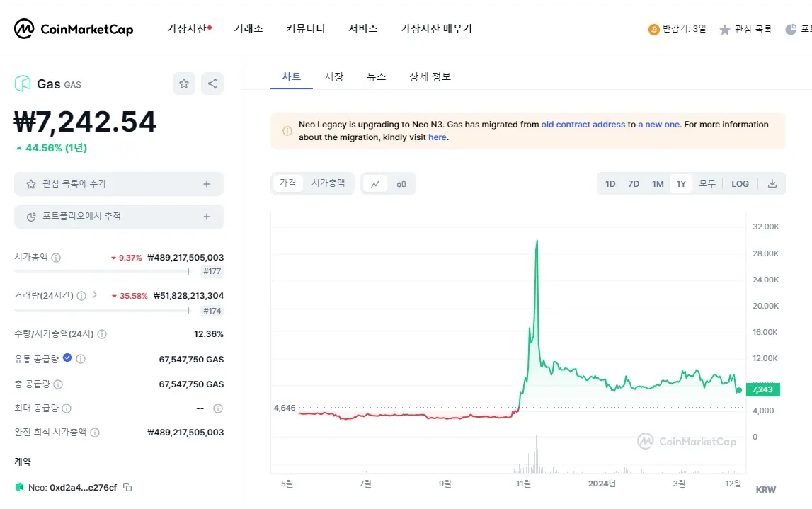
Task: Click the KRW currency label under chart
Action: (x=766, y=490)
